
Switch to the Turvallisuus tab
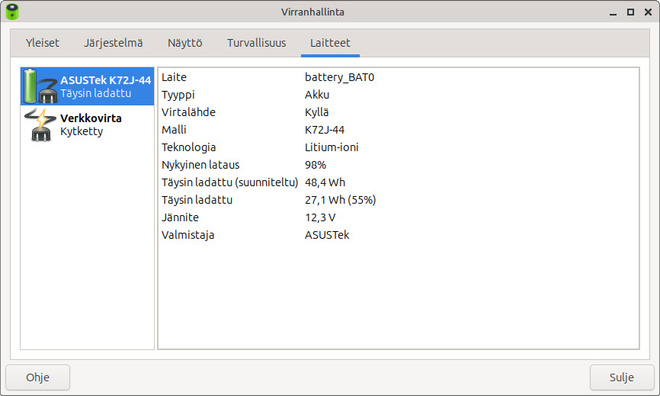point(256,43)
